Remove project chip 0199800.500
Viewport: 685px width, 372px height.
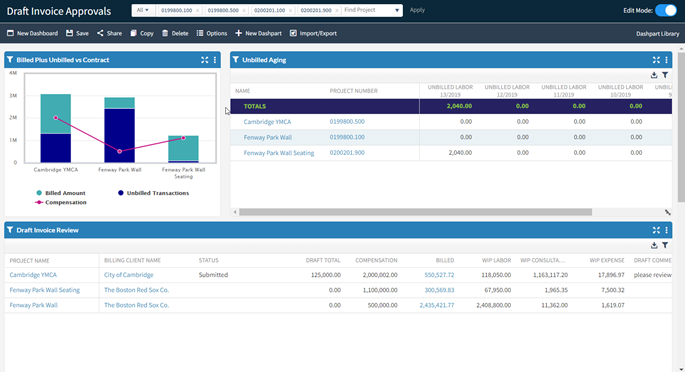(244, 10)
